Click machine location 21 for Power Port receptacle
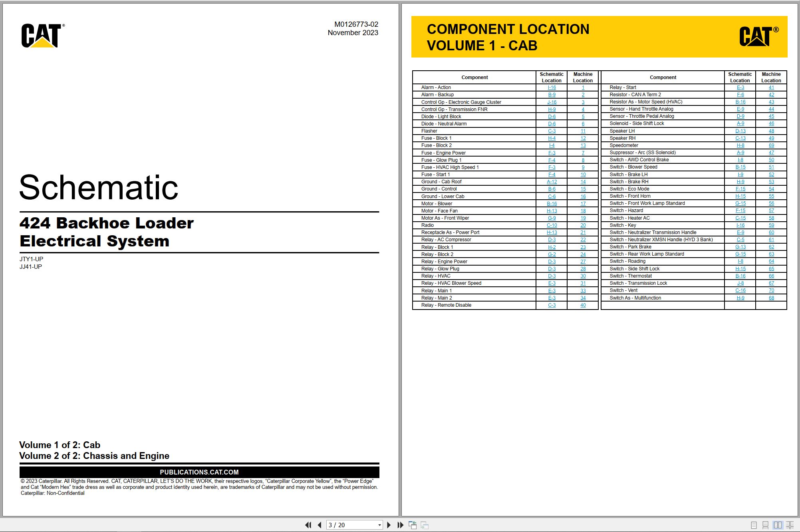The width and height of the screenshot is (800, 532). tap(583, 232)
